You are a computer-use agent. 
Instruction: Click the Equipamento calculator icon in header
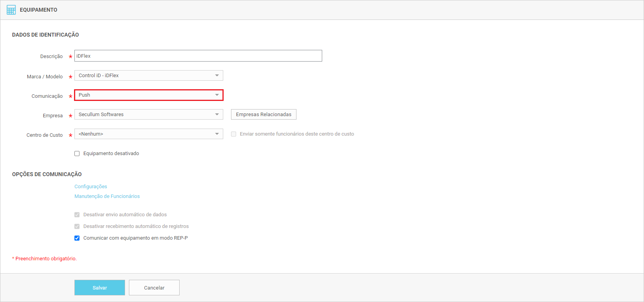click(11, 10)
